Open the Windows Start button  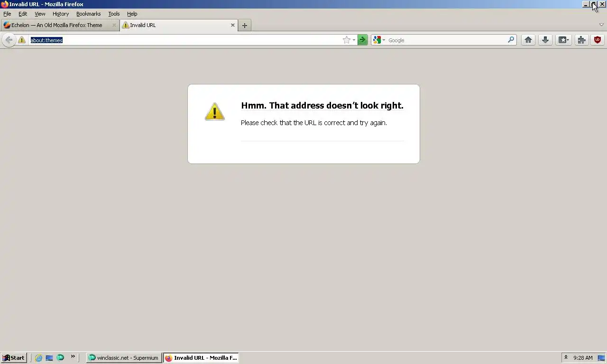13,358
